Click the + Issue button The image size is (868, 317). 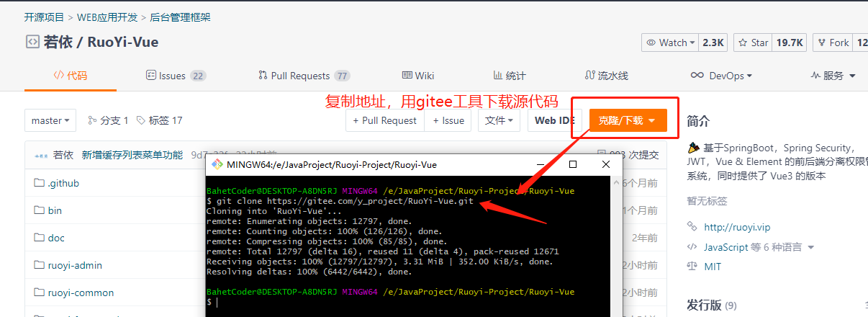[448, 120]
